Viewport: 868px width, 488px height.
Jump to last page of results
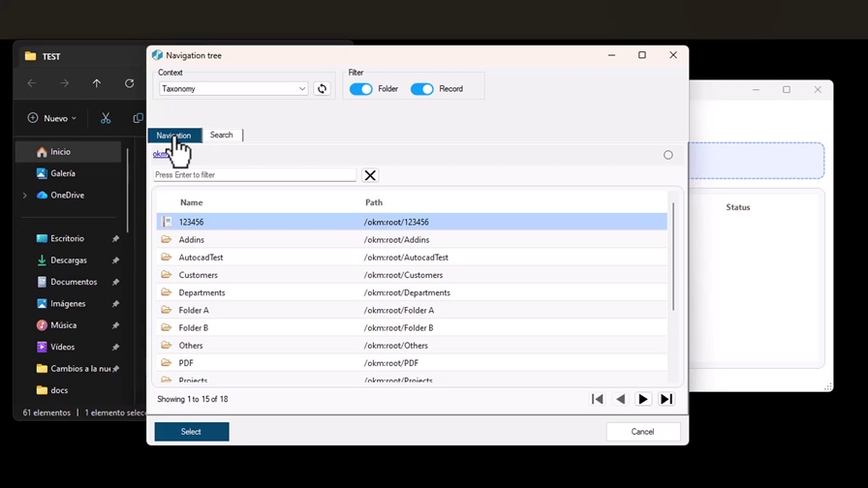pos(666,399)
